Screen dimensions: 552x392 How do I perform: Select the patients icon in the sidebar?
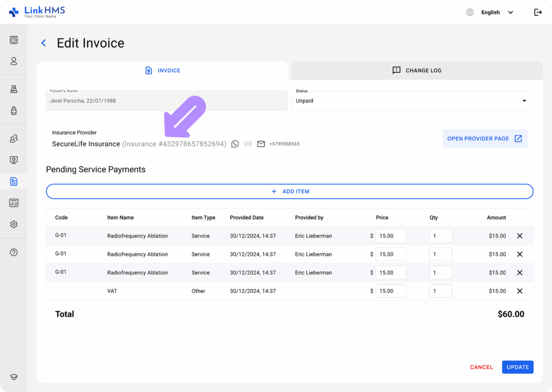click(13, 61)
